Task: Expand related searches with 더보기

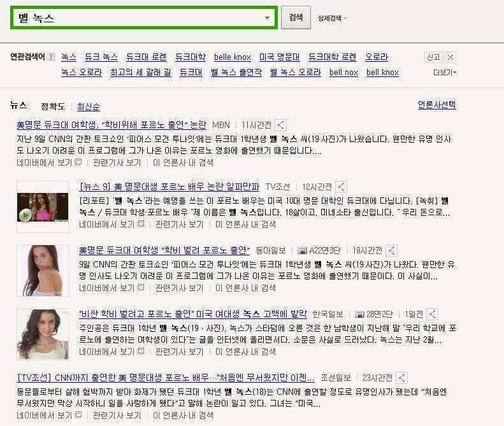Action: [x=445, y=73]
